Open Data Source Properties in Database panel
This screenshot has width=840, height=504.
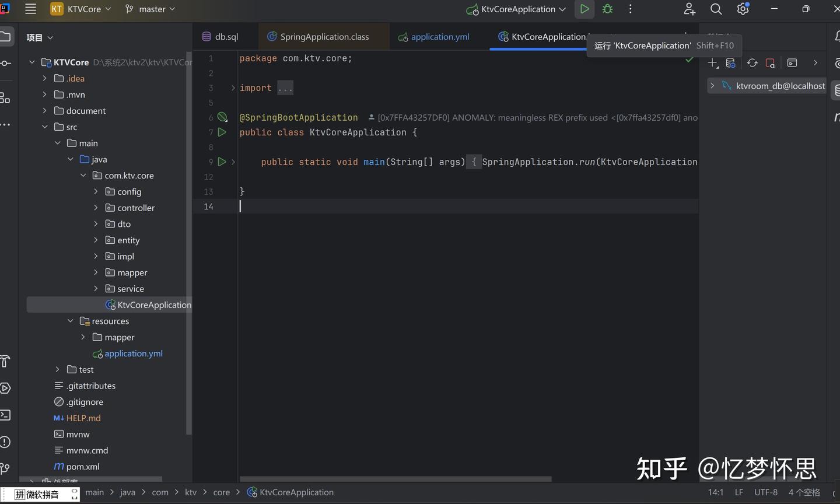(730, 62)
